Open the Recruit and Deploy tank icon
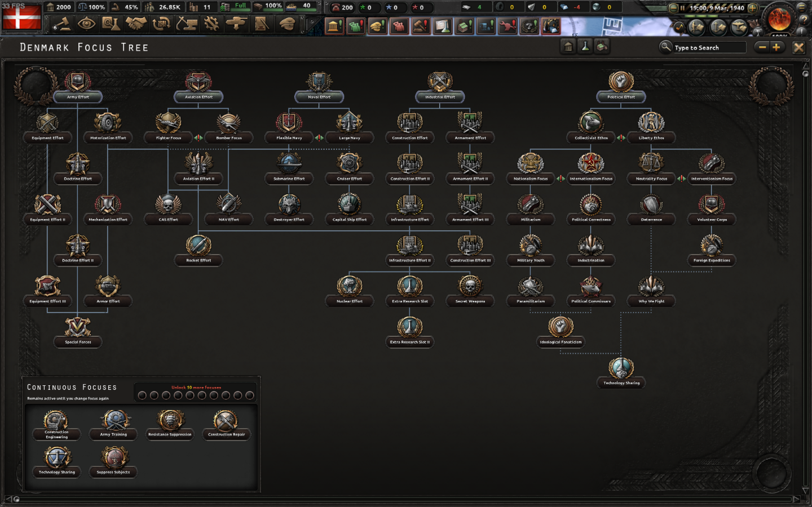 (236, 24)
